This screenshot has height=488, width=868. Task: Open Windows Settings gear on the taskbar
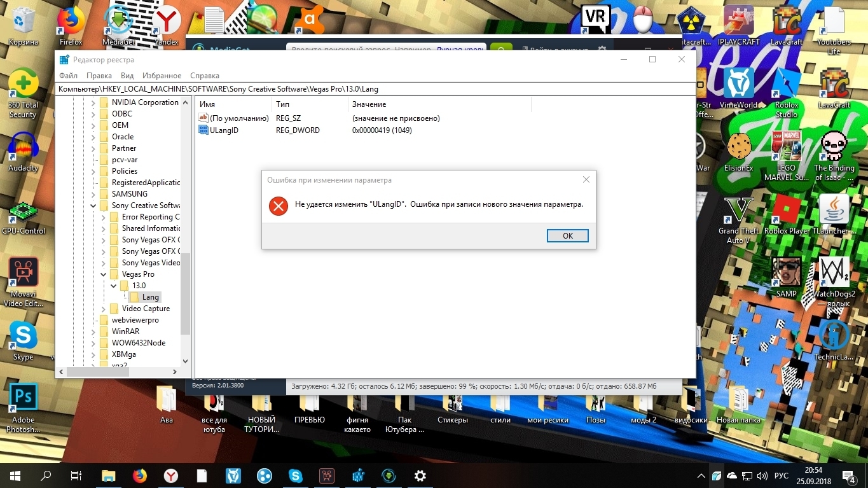click(420, 476)
